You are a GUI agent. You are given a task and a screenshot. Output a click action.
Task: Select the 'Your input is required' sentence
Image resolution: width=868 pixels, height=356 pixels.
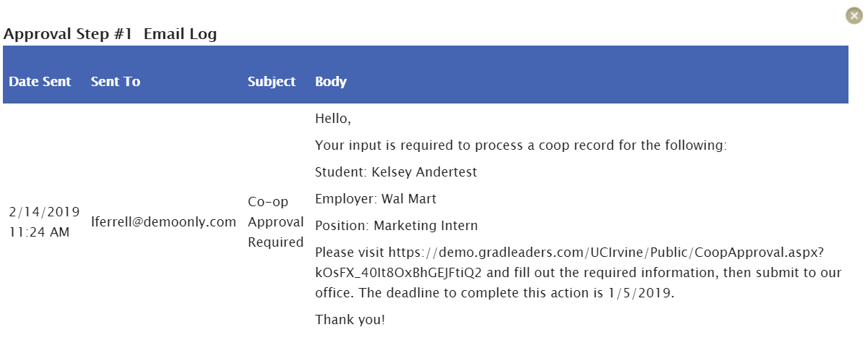521,145
